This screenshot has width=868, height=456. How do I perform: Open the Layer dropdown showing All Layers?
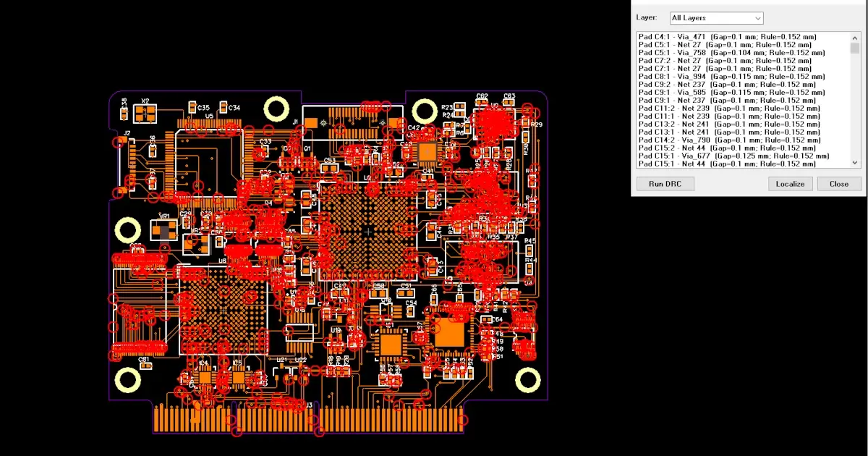click(x=716, y=17)
